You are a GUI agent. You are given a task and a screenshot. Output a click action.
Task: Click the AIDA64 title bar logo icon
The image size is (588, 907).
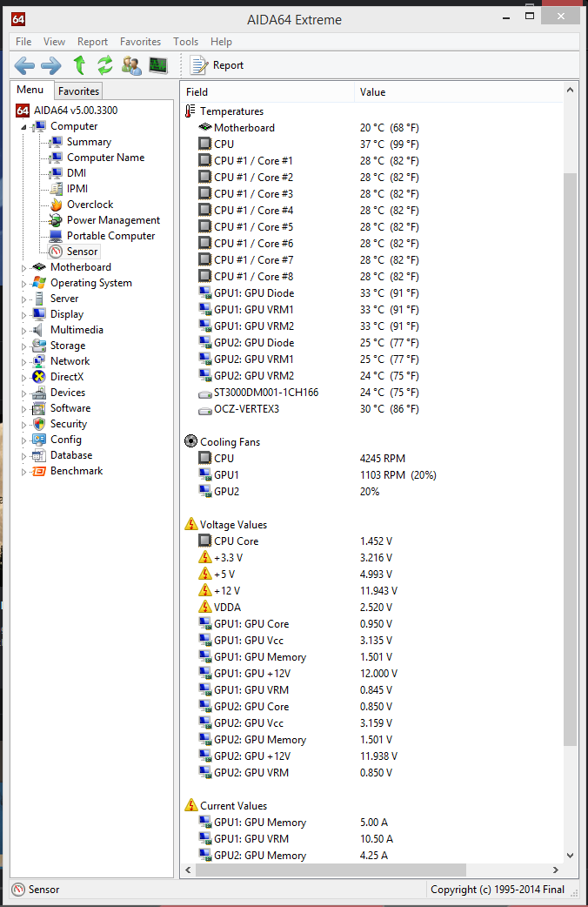pyautogui.click(x=18, y=20)
